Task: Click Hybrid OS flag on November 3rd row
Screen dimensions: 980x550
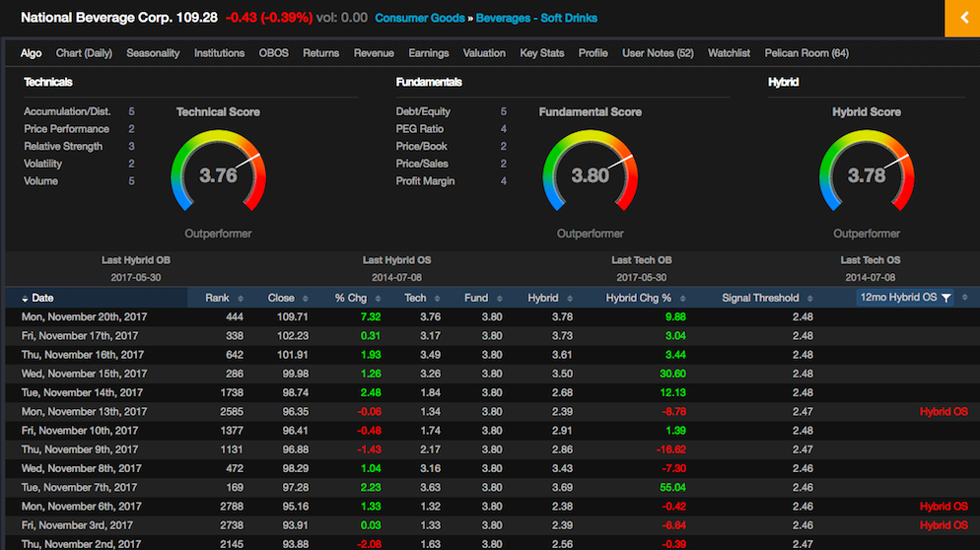Action: click(944, 525)
